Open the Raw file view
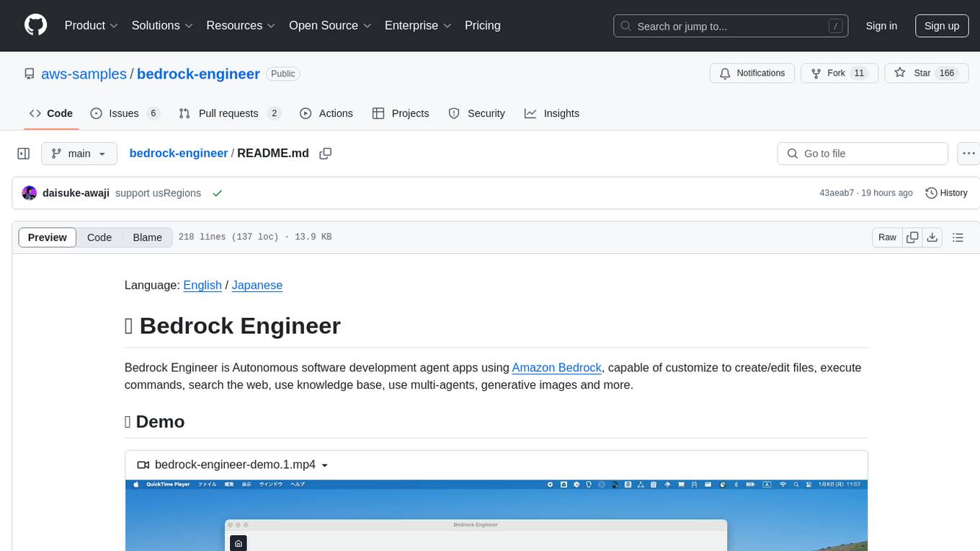The image size is (980, 551). click(887, 237)
